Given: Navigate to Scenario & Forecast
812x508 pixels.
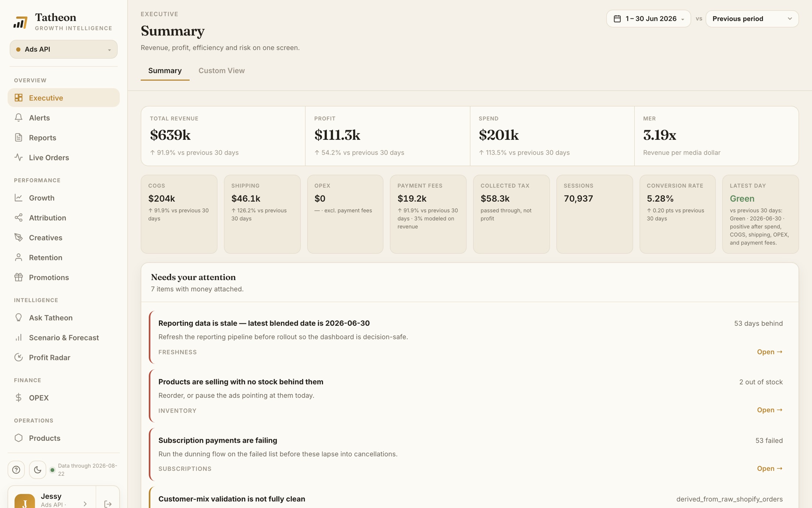Looking at the screenshot, I should [63, 337].
